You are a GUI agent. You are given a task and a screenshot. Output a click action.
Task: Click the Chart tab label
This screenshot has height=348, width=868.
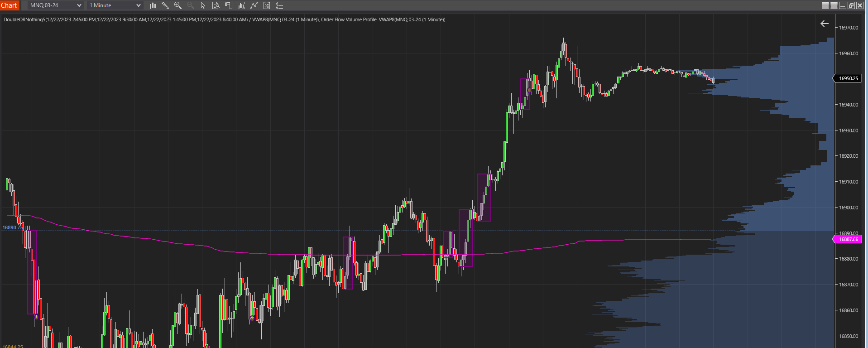(x=9, y=5)
